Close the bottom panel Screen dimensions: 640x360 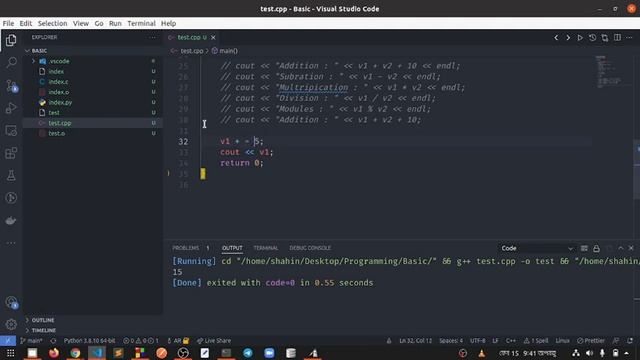pyautogui.click(x=631, y=248)
